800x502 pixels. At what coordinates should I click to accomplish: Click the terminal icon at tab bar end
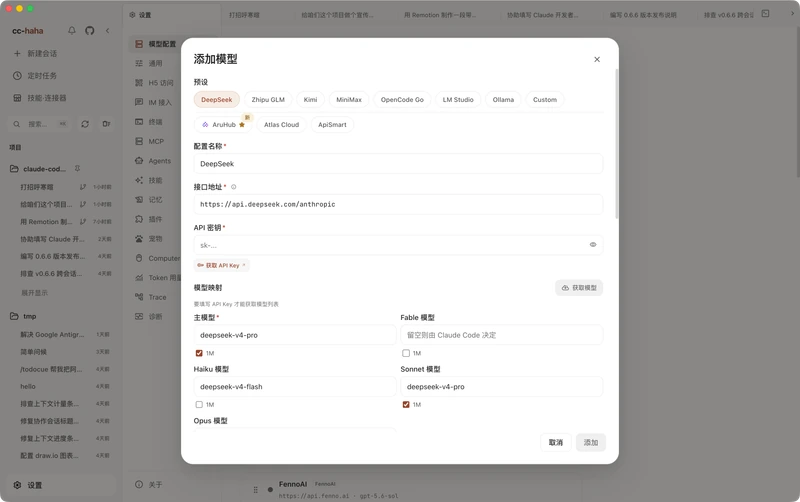[x=765, y=14]
